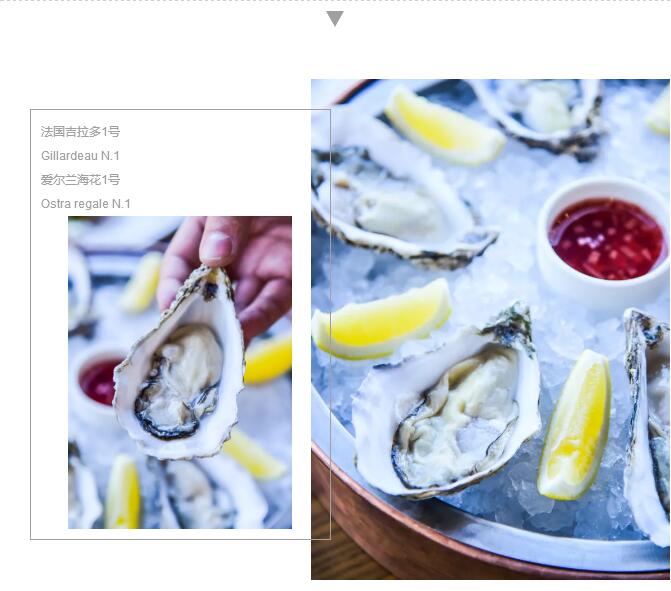The width and height of the screenshot is (671, 591).
Task: Click the dotted divider line at top
Action: (x=336, y=1)
